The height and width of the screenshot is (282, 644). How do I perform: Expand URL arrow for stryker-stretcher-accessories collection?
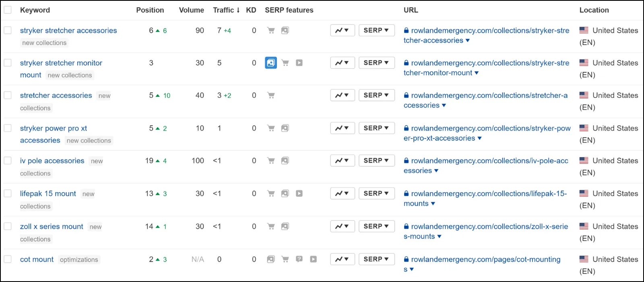[468, 41]
